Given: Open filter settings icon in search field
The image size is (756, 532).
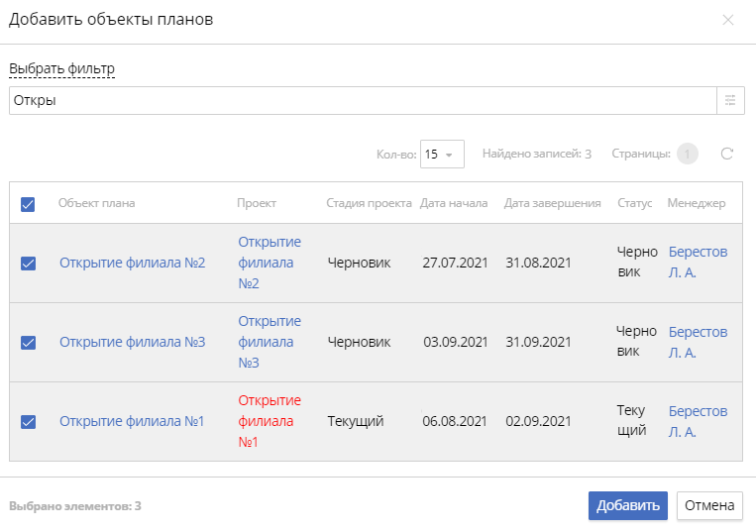Looking at the screenshot, I should (730, 100).
